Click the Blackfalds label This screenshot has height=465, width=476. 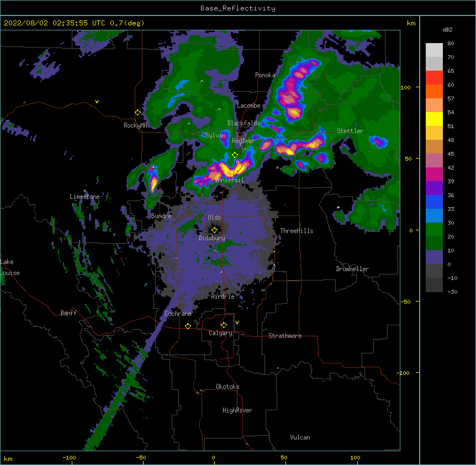click(244, 123)
